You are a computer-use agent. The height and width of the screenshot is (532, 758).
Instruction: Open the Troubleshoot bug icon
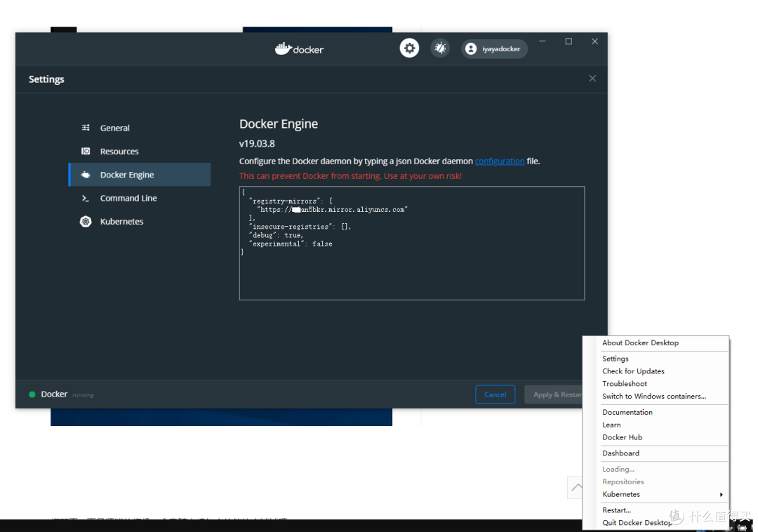click(x=440, y=48)
